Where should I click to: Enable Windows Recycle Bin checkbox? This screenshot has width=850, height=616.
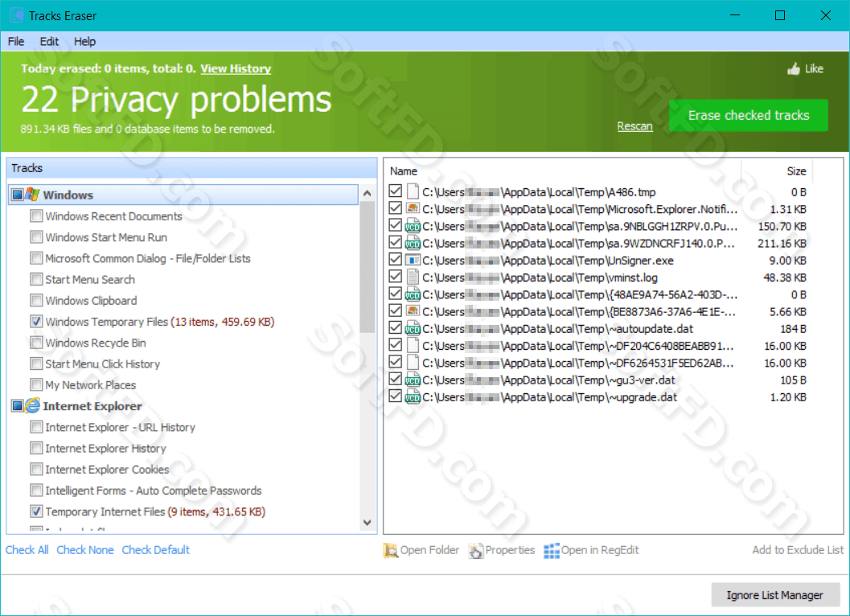coord(36,343)
